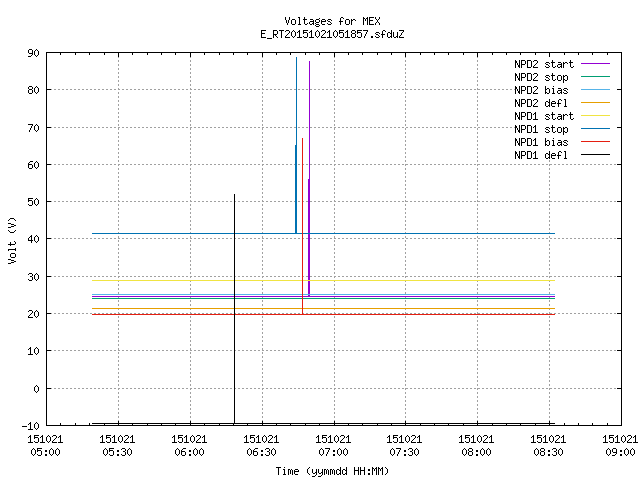Click the x-axis tick label 05:00
This screenshot has height=480, width=640.
(45, 452)
